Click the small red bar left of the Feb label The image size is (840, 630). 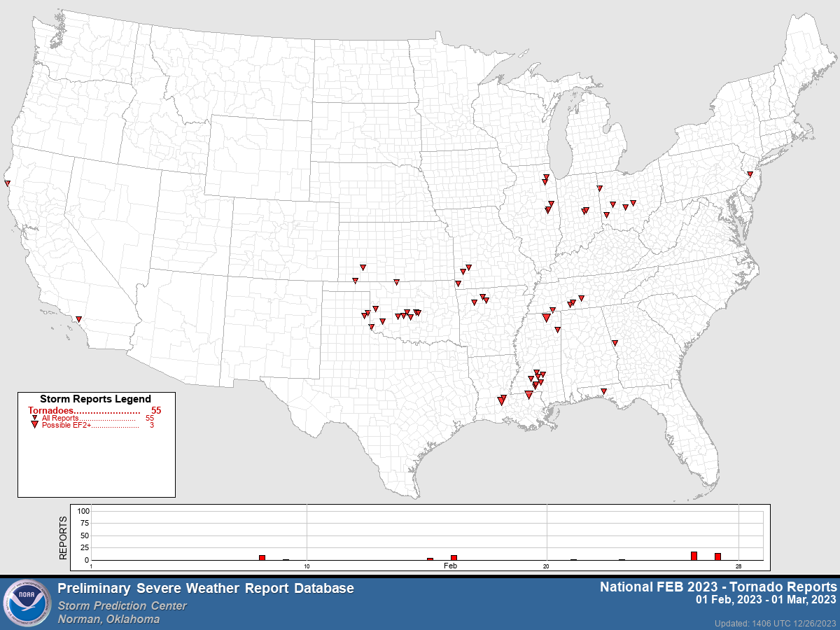coord(430,559)
